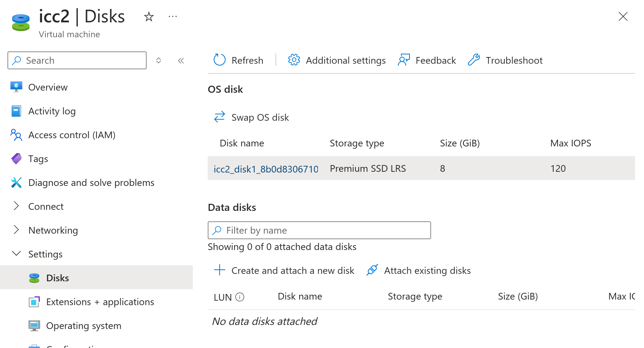Open Access control (IAM)
The height and width of the screenshot is (348, 644).
[72, 135]
